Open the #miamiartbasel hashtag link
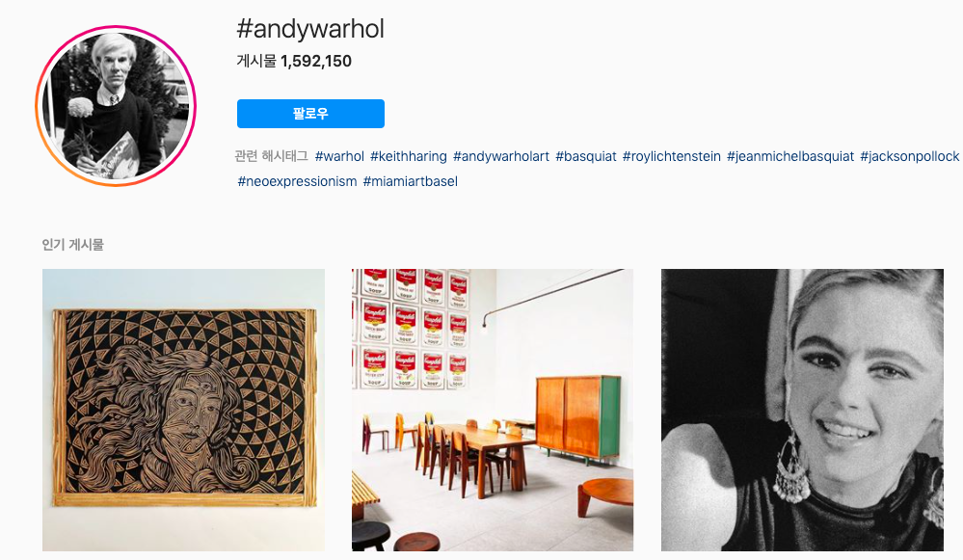 [x=411, y=182]
